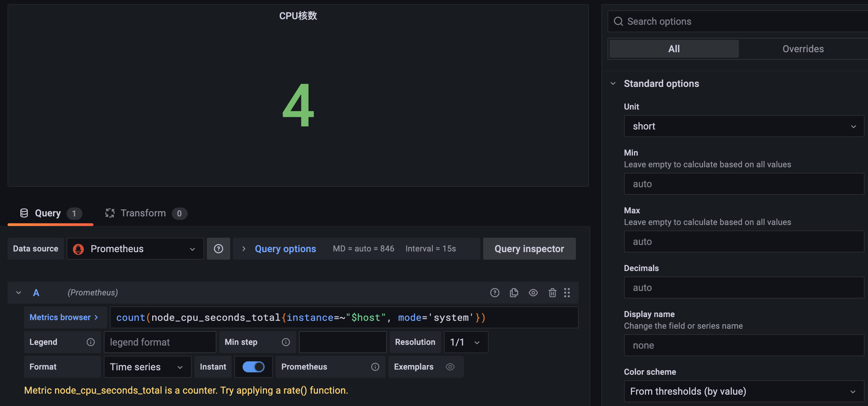Viewport: 868px width, 406px height.
Task: Toggle the Instant query switch
Action: [254, 367]
